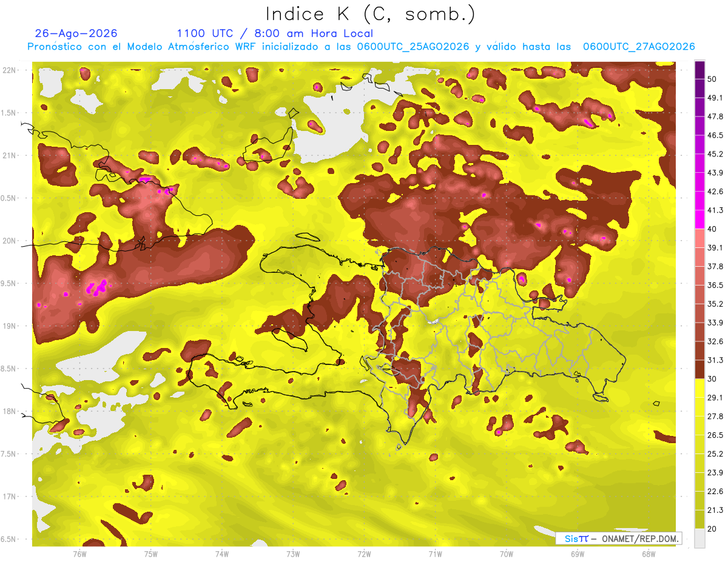Click the "73W" longitude label
Viewport: 728px width, 562px height.
click(293, 554)
